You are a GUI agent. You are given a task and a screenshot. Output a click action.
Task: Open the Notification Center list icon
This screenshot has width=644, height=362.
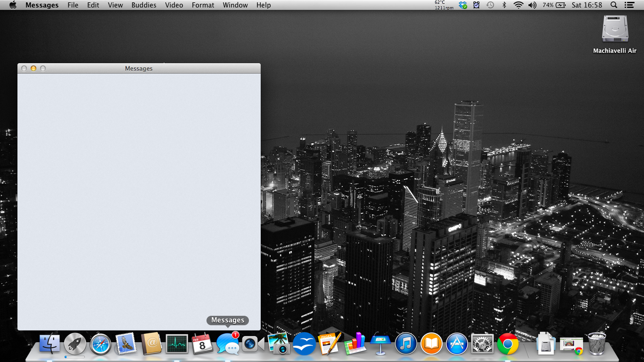point(629,5)
